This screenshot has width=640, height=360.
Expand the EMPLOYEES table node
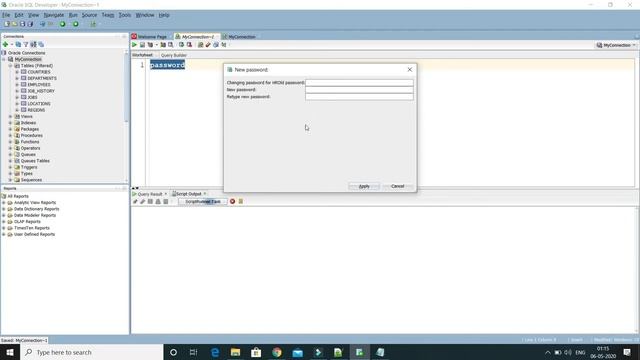17,84
